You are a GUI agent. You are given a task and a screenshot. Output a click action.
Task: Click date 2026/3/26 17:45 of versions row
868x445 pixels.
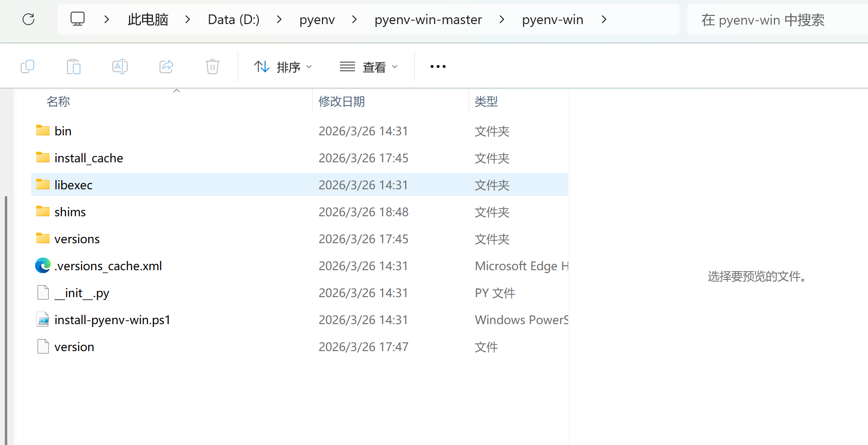click(x=363, y=239)
